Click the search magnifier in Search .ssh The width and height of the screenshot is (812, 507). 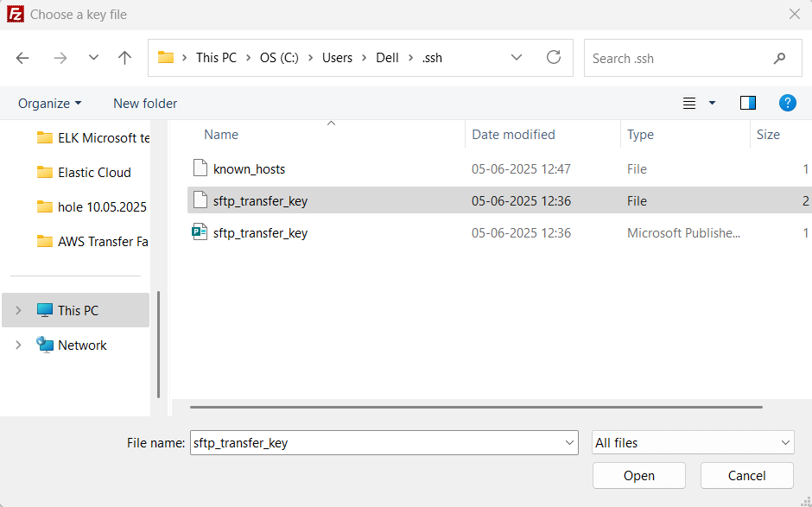(779, 58)
